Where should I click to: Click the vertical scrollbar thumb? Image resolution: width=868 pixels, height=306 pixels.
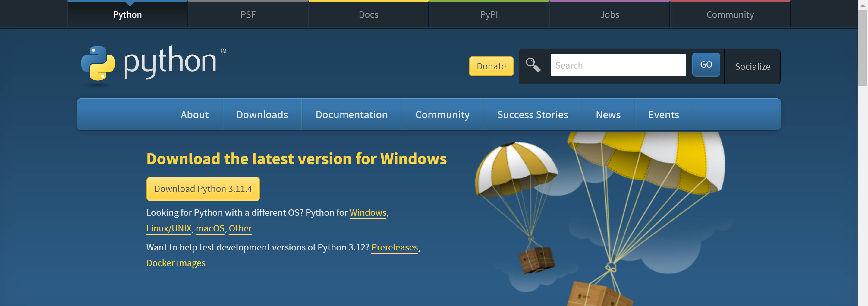pos(863,48)
